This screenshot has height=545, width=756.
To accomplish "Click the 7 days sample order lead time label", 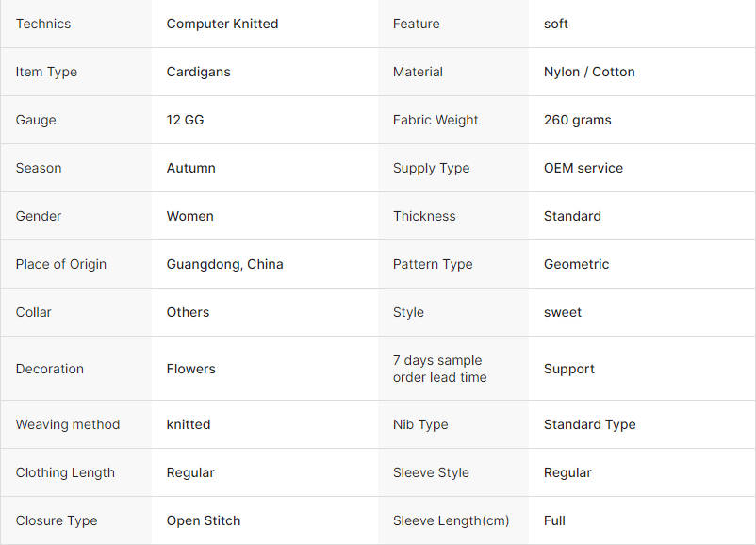I will (x=439, y=369).
